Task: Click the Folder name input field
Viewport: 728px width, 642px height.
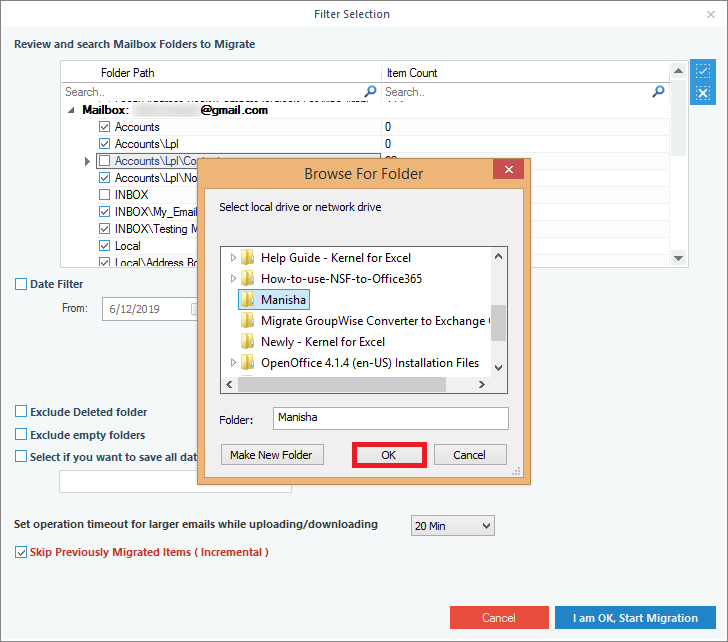Action: click(390, 418)
